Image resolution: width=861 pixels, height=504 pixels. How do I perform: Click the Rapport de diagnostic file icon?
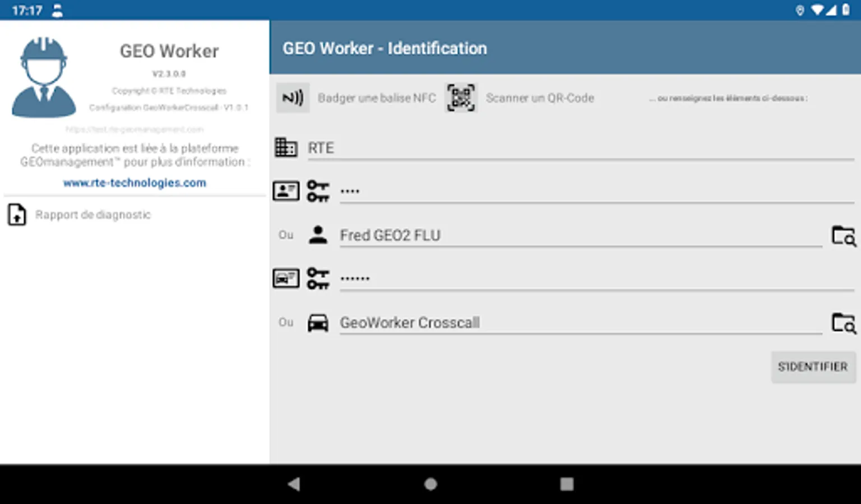pos(17,214)
